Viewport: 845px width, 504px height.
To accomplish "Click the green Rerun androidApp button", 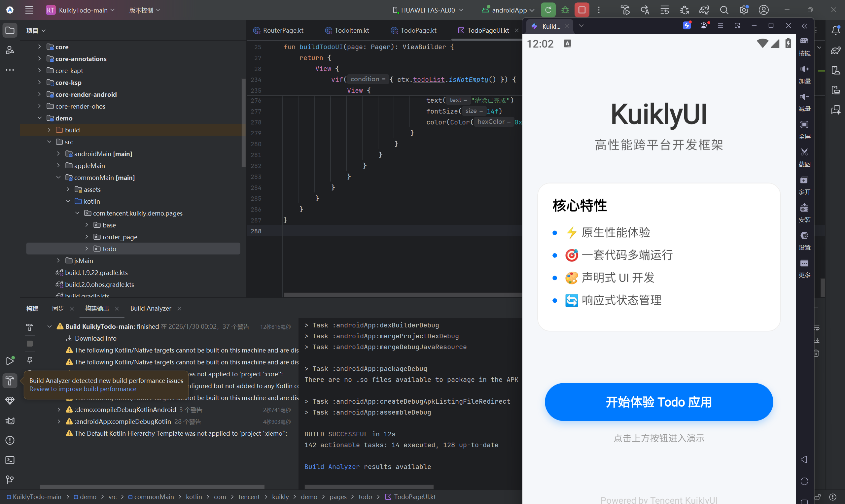I will click(x=548, y=10).
